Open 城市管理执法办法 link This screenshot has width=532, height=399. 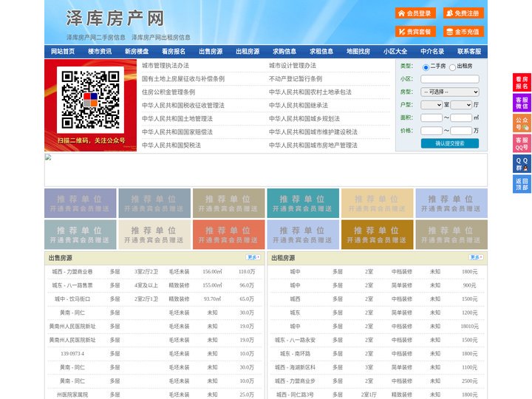(166, 66)
